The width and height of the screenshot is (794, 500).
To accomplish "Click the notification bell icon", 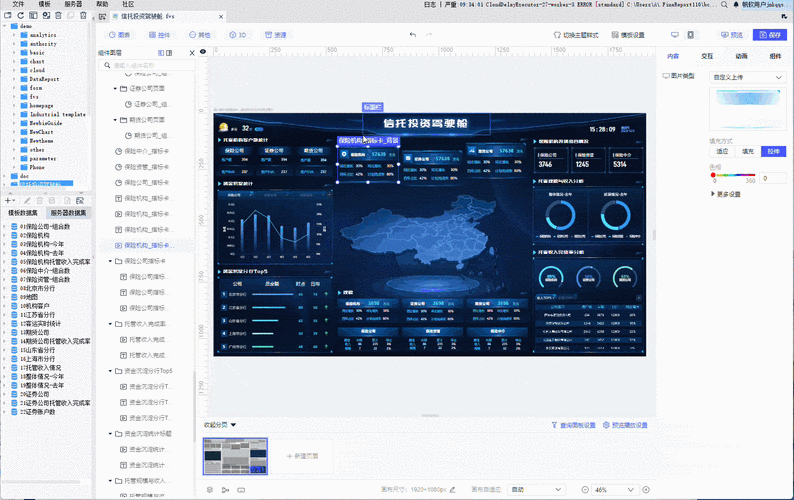I will (736, 4).
